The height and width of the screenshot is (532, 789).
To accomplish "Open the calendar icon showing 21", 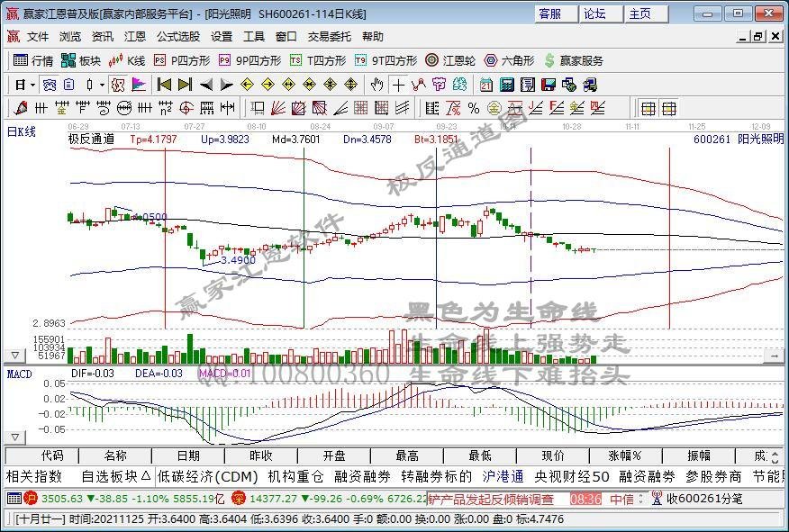I will [x=486, y=85].
